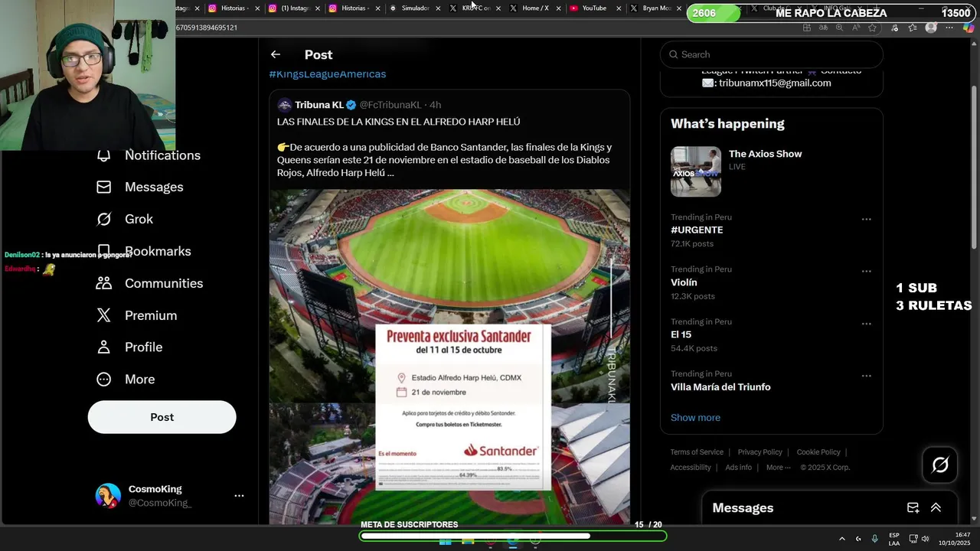Click the Tribuna KL verified badge
The width and height of the screenshot is (980, 551).
(x=351, y=105)
